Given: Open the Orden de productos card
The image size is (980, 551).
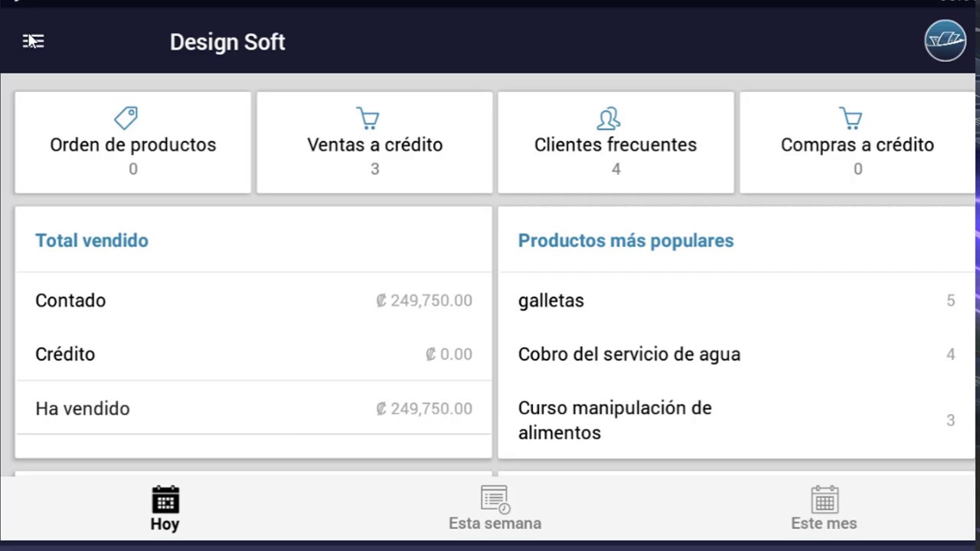Looking at the screenshot, I should tap(133, 142).
